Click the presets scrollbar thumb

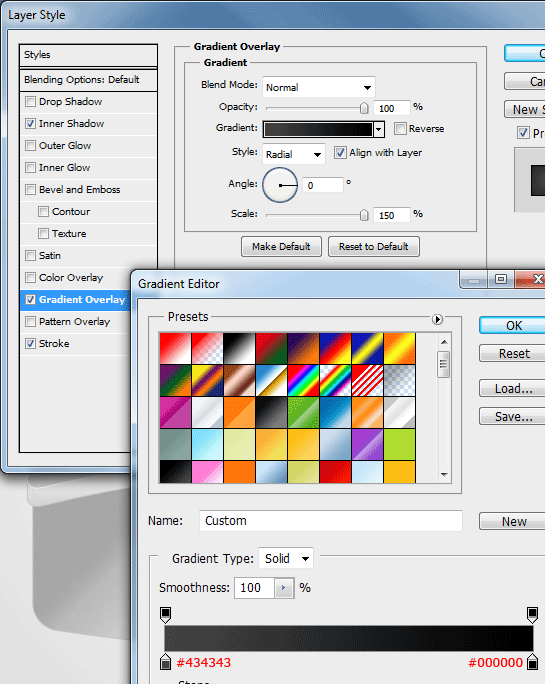(444, 364)
